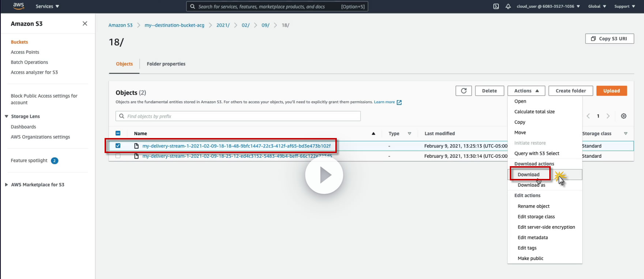644x279 pixels.
Task: Open the notifications bell
Action: [x=508, y=6]
